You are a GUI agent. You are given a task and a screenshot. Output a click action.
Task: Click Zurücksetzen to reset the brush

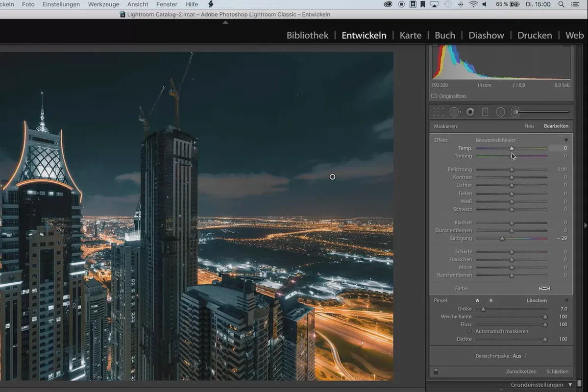pos(521,371)
